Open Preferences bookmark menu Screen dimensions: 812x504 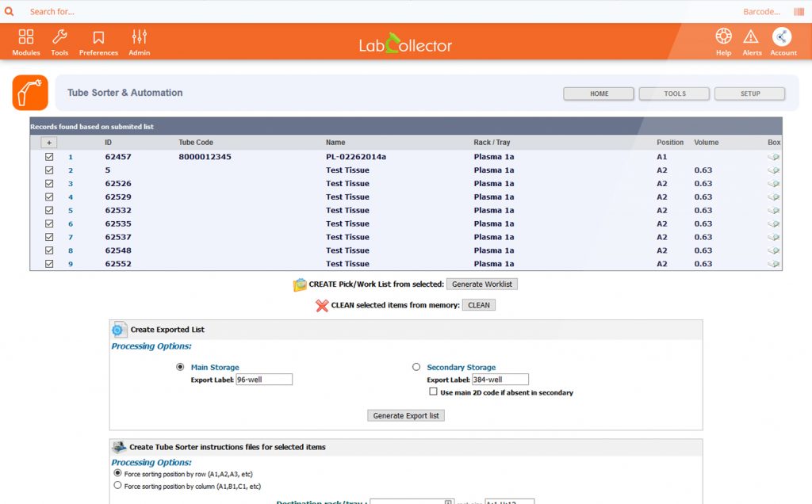point(98,43)
